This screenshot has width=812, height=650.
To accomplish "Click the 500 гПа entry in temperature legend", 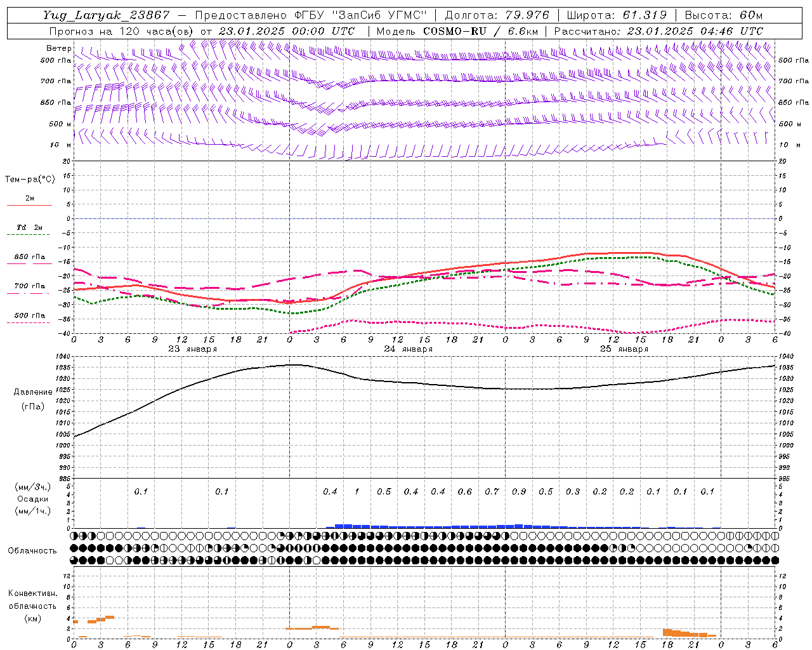I will (x=30, y=315).
